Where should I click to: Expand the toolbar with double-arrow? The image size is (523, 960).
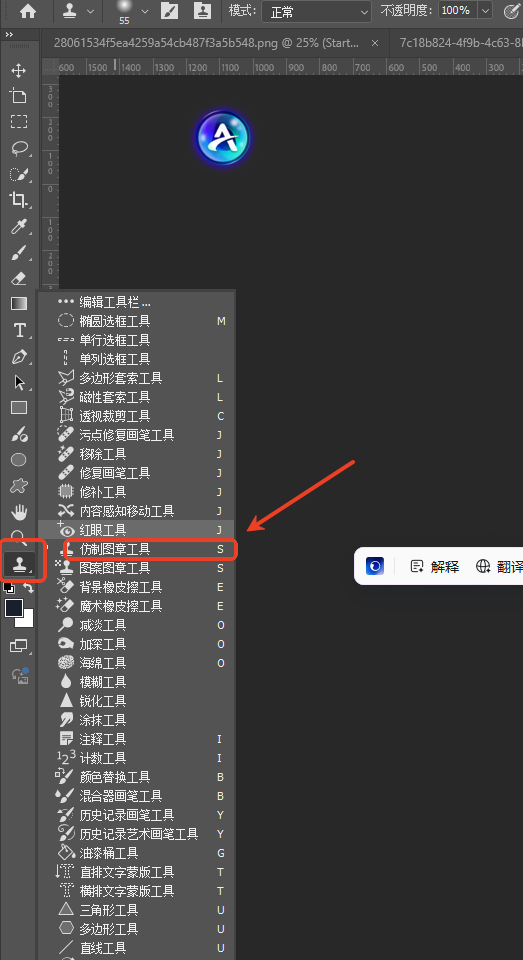click(9, 36)
